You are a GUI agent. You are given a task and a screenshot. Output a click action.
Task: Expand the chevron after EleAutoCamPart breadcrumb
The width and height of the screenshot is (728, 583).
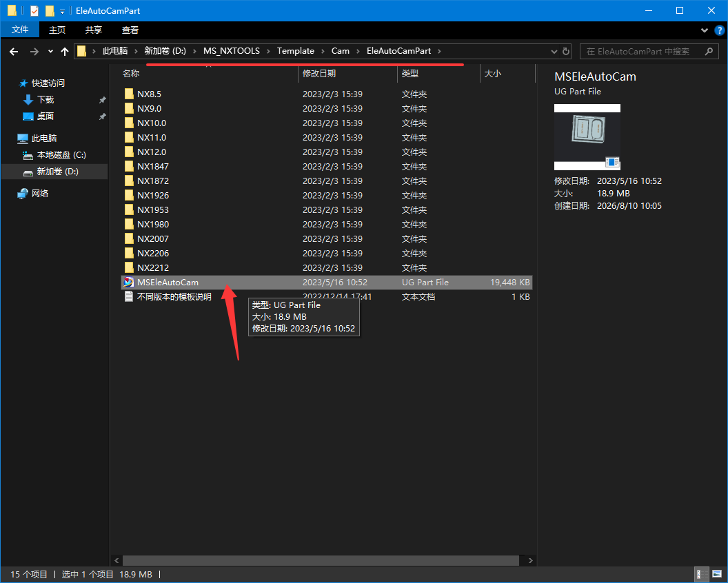(439, 51)
